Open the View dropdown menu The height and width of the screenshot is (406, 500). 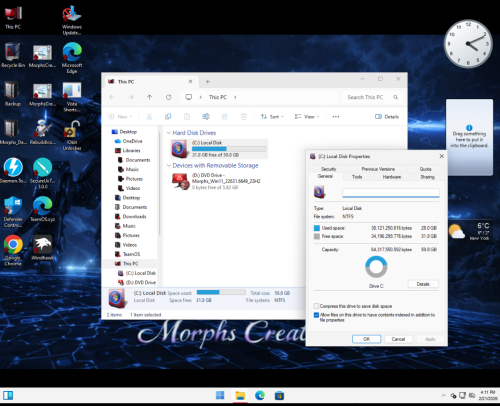click(x=307, y=117)
